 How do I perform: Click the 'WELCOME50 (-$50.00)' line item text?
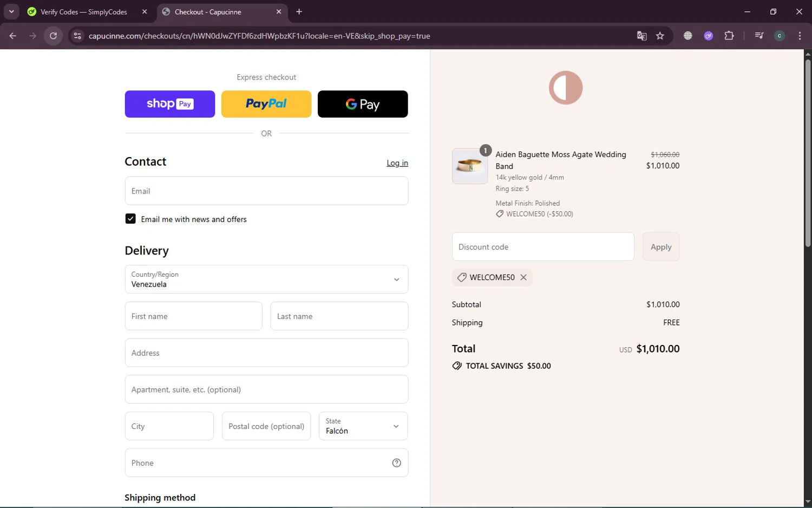(539, 214)
